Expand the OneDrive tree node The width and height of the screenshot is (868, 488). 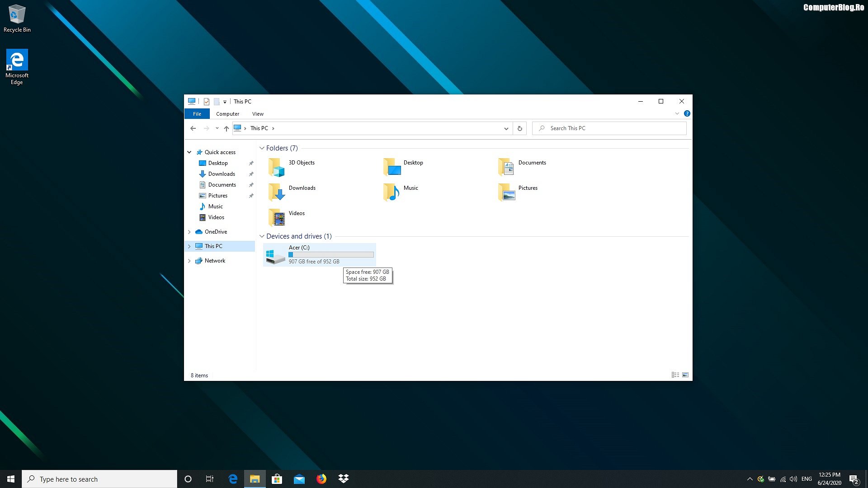[x=189, y=232]
